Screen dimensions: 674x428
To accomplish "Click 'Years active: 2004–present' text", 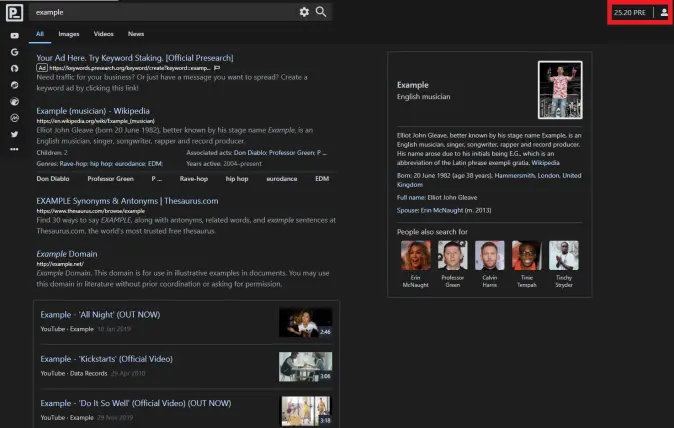I will click(x=224, y=164).
